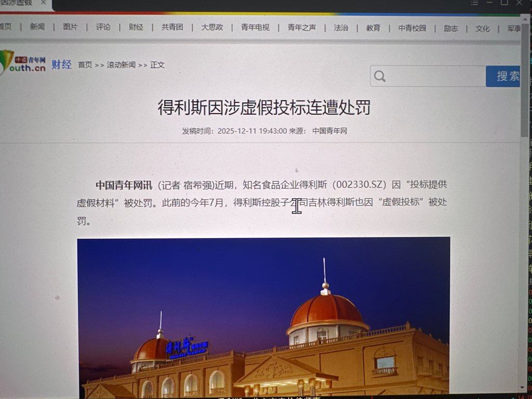Open the 共青团 navigation item
This screenshot has width=532, height=399.
[x=172, y=27]
